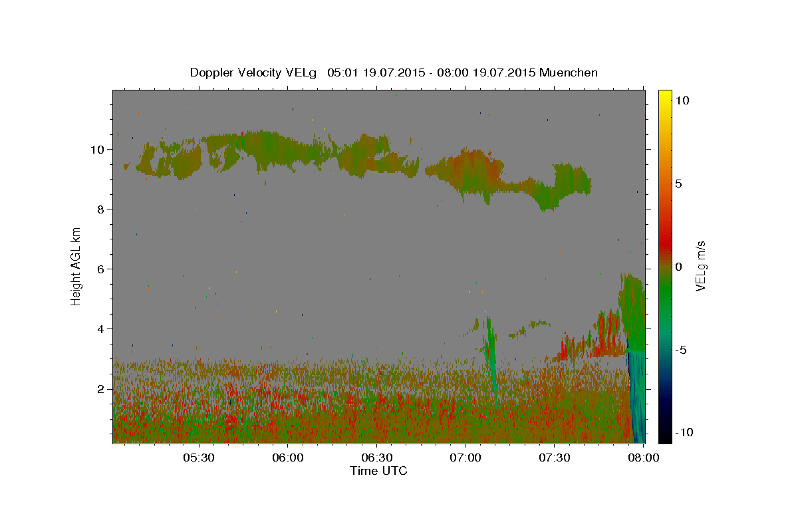
Task: Click the '08:00' time tick label
Action: pos(644,458)
